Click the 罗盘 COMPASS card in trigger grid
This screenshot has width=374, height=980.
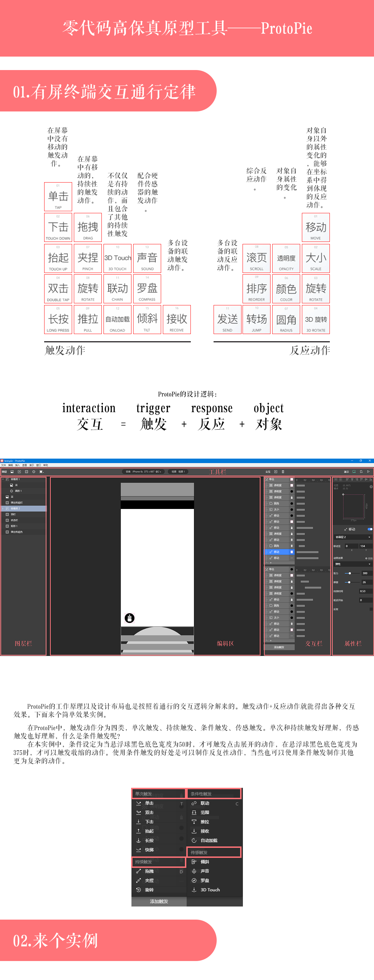pos(147,289)
